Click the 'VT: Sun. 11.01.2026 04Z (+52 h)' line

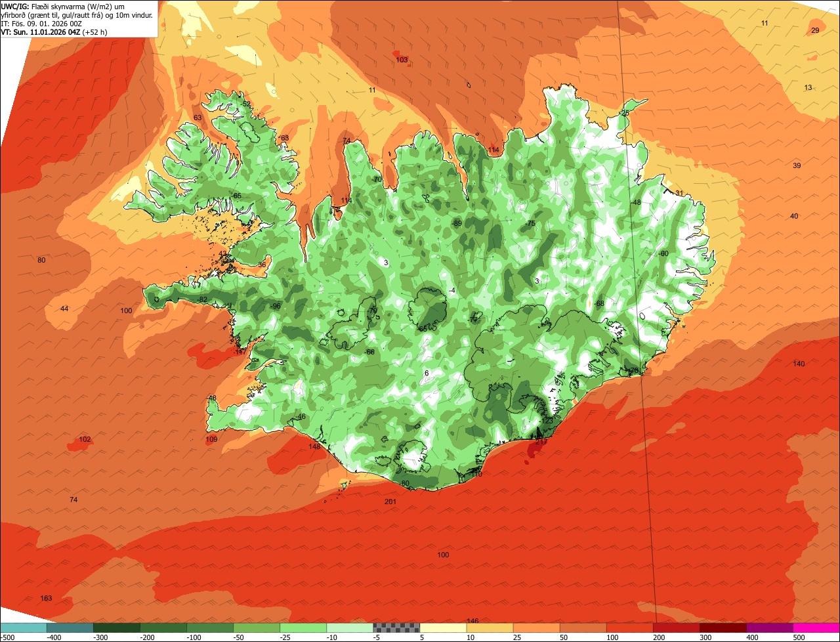54,32
